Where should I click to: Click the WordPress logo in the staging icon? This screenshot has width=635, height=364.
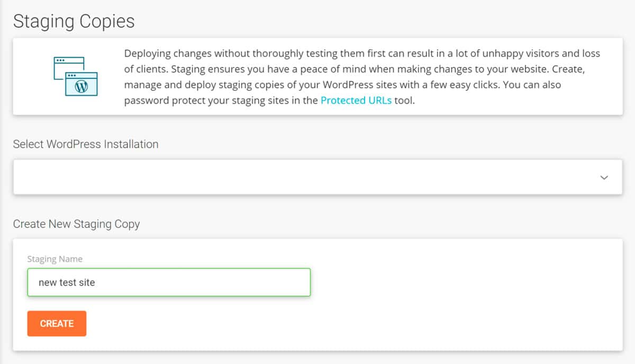coord(81,87)
